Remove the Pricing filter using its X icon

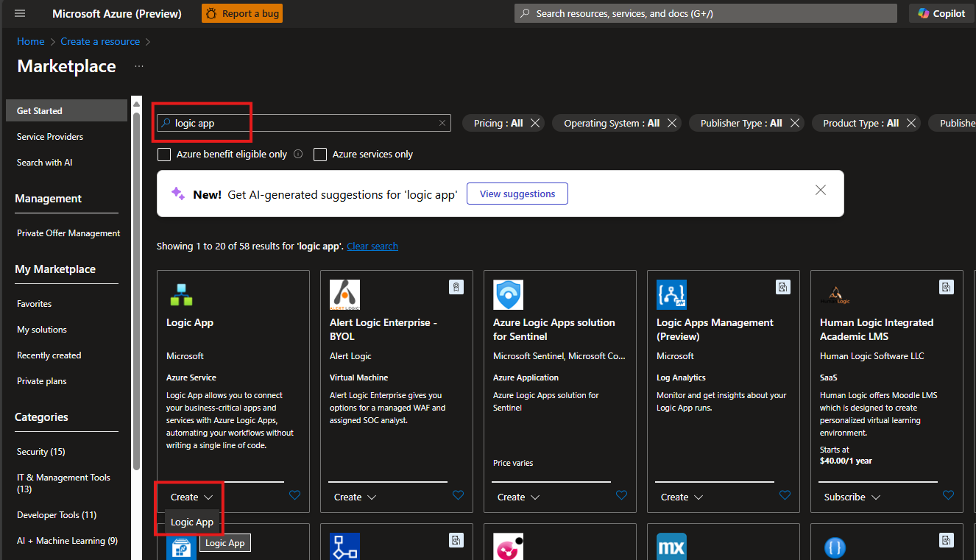pos(535,124)
